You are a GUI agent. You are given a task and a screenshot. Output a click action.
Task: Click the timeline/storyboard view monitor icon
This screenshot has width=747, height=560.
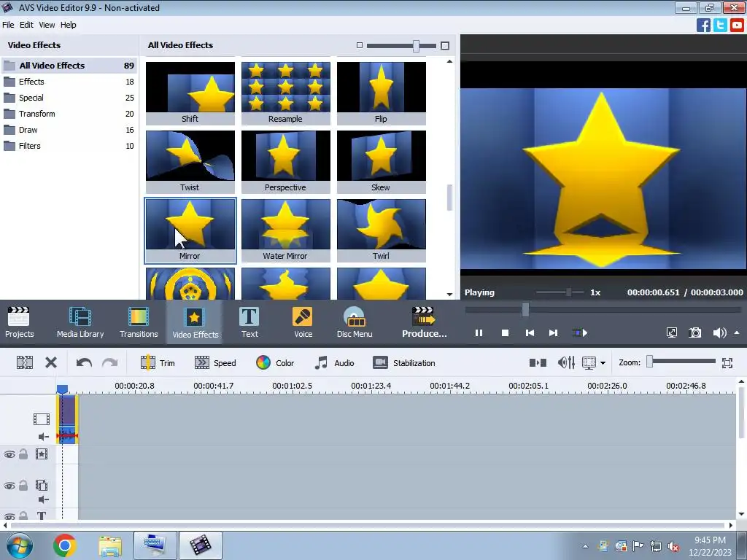coord(589,363)
